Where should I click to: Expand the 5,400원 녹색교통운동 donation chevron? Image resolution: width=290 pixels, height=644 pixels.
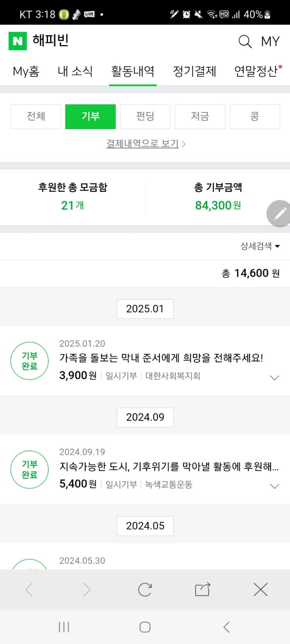[275, 486]
